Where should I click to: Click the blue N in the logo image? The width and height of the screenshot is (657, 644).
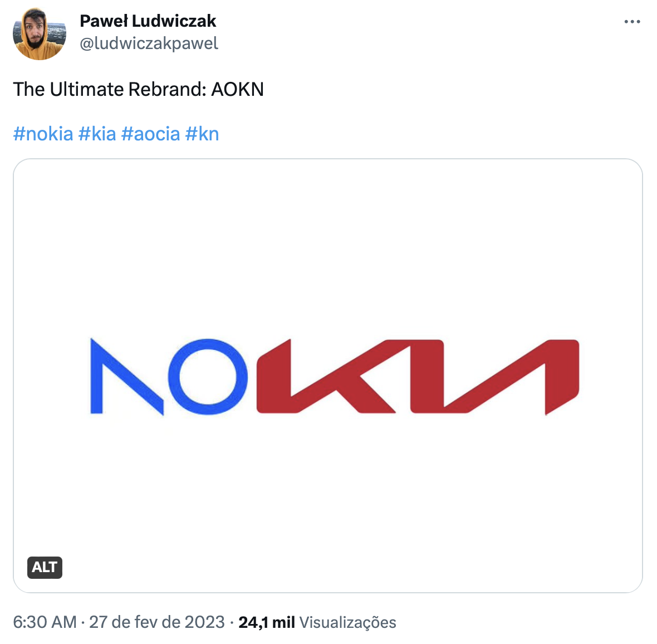click(126, 377)
